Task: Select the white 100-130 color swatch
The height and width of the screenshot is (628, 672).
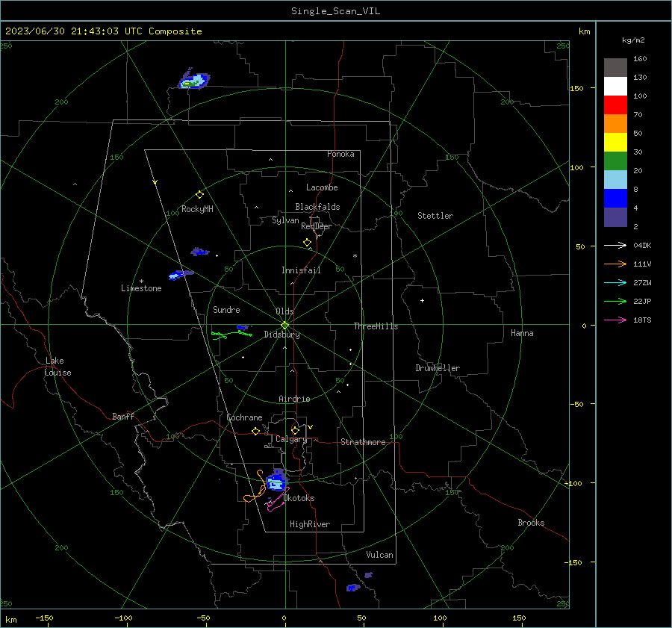Action: (615, 87)
